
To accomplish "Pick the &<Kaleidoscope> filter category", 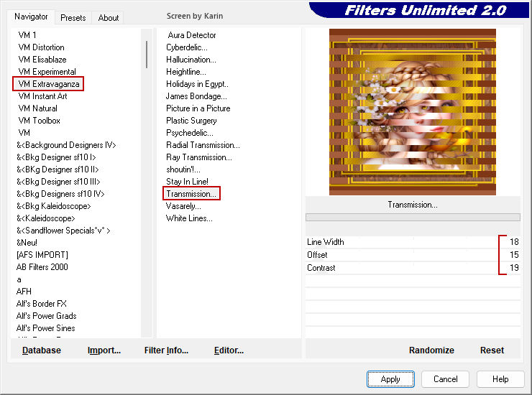I will 46,218.
